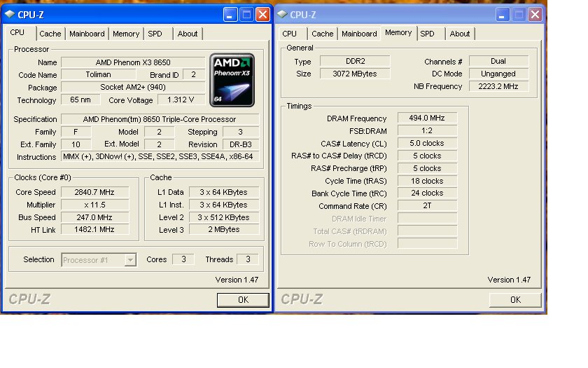Click OK in the right CPU-Z window

515,300
